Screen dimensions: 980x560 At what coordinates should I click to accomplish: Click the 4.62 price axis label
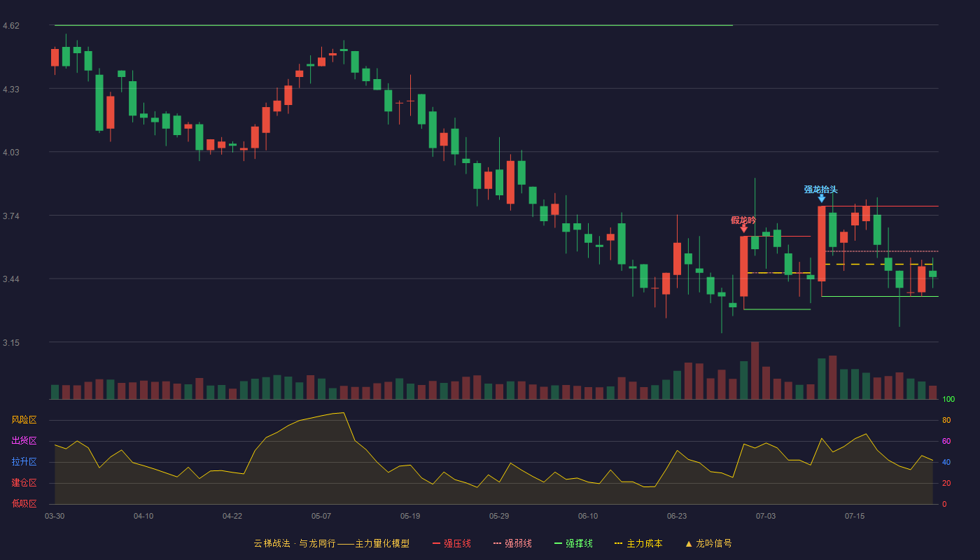11,26
